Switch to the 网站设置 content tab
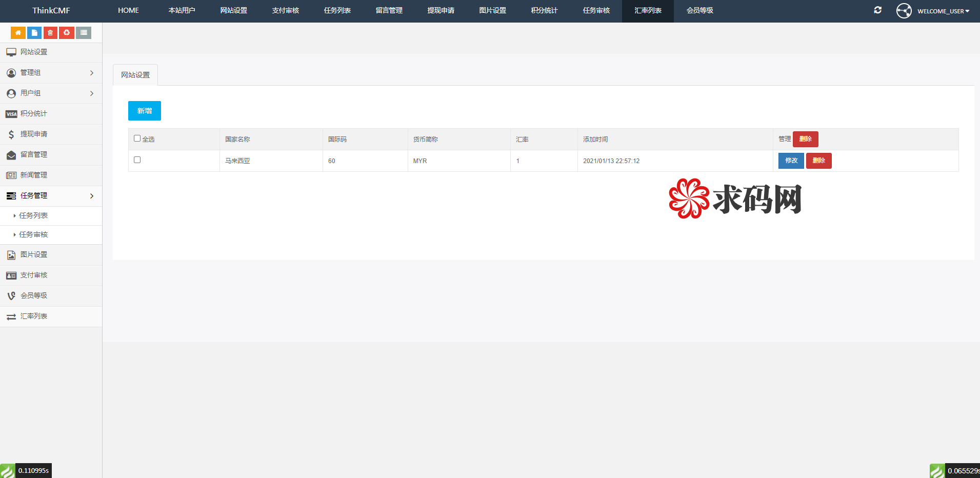The width and height of the screenshot is (980, 478). (x=135, y=75)
